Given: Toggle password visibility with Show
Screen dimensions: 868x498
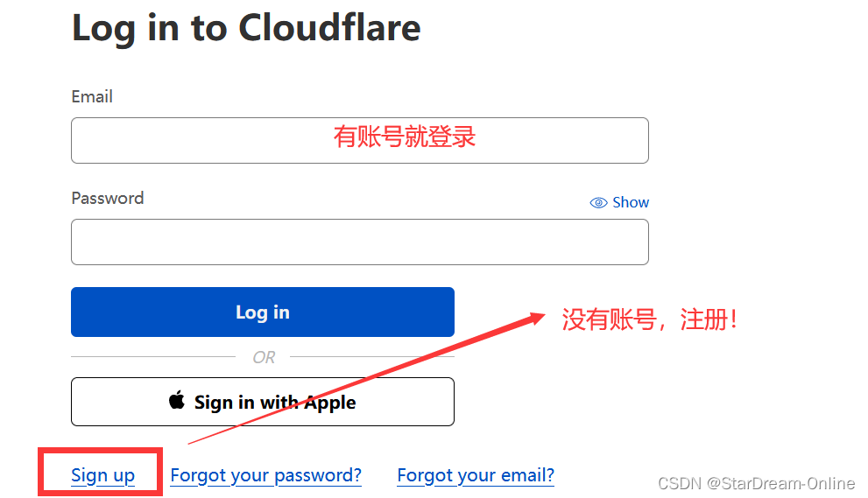Looking at the screenshot, I should click(619, 202).
